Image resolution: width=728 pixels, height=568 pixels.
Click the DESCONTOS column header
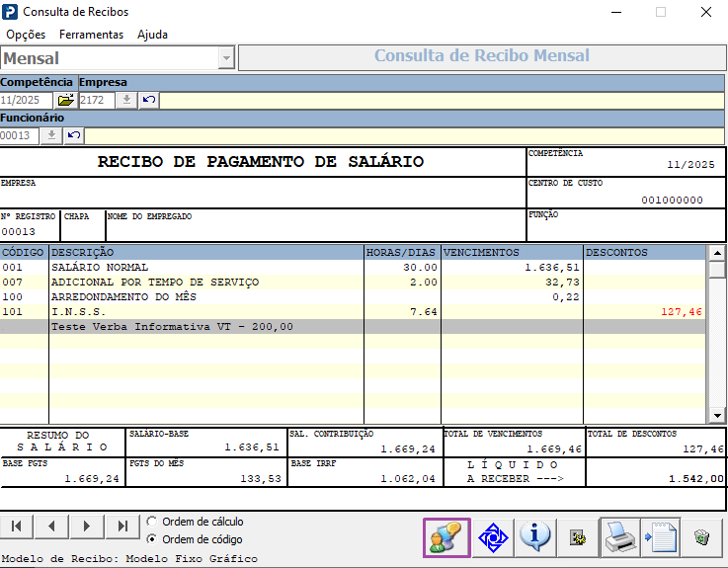click(644, 252)
